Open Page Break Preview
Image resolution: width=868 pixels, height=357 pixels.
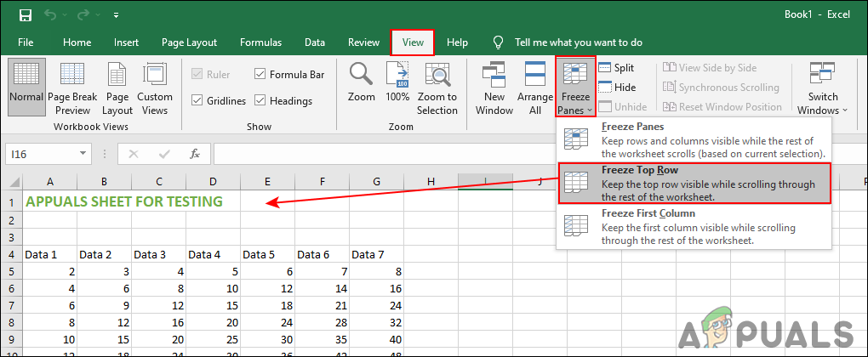pyautogui.click(x=72, y=89)
